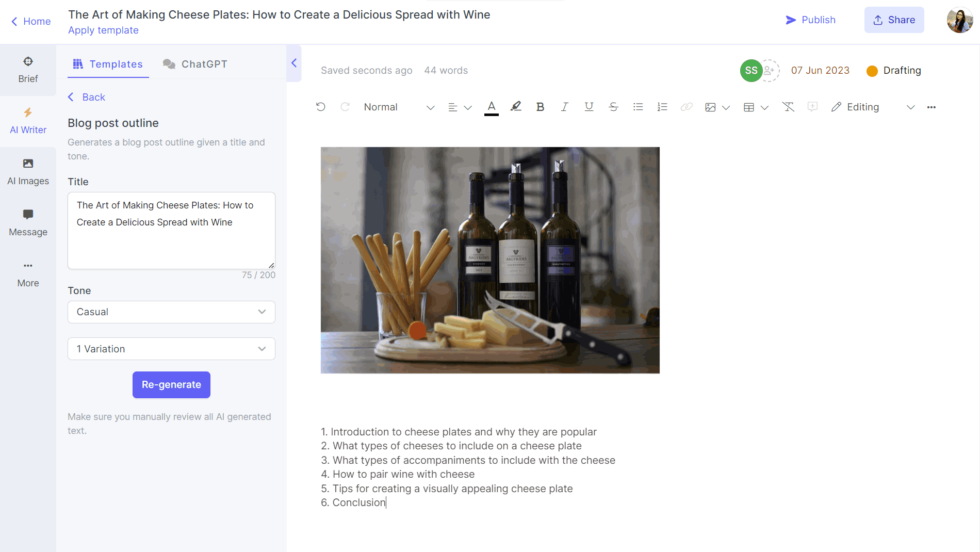This screenshot has height=552, width=980.
Task: Edit the blog post Title field
Action: coord(171,231)
